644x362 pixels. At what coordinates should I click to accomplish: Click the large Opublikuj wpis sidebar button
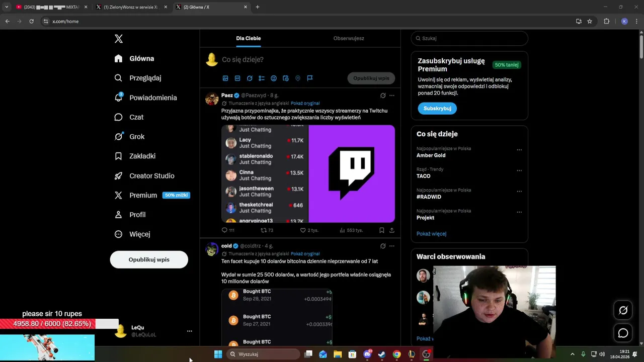coord(149,259)
